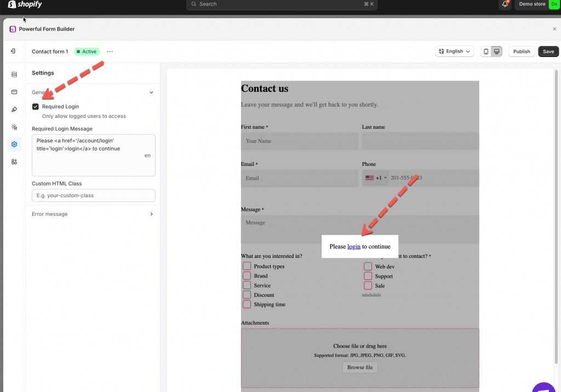Open the form elements sidebar icon
This screenshot has width=561, height=392.
[x=14, y=74]
